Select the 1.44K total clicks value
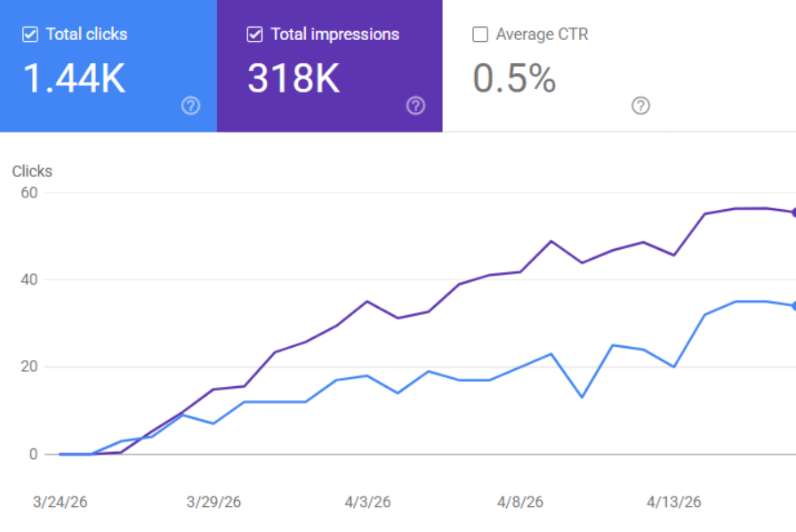The width and height of the screenshot is (796, 532). click(74, 78)
